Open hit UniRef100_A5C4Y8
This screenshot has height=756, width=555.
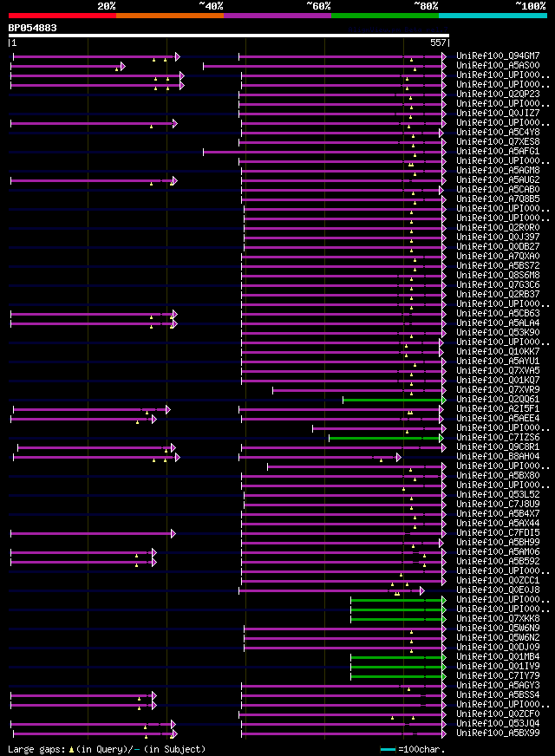click(x=498, y=132)
